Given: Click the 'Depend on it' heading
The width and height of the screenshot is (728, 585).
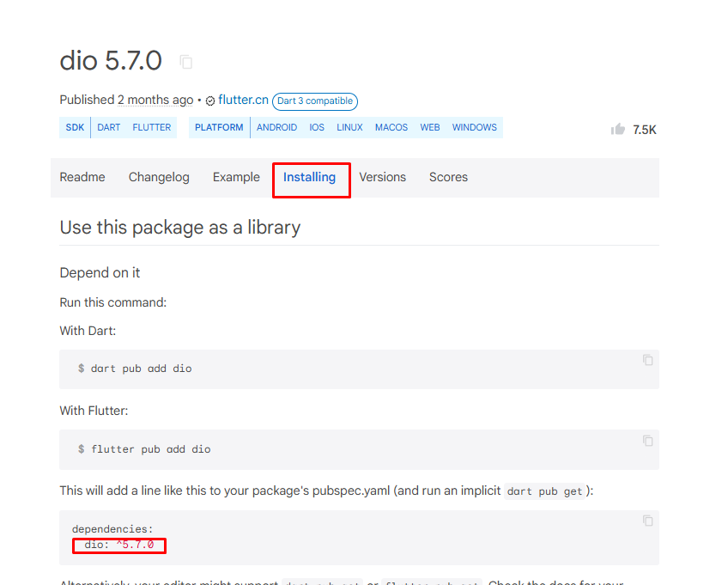Looking at the screenshot, I should click(x=100, y=273).
